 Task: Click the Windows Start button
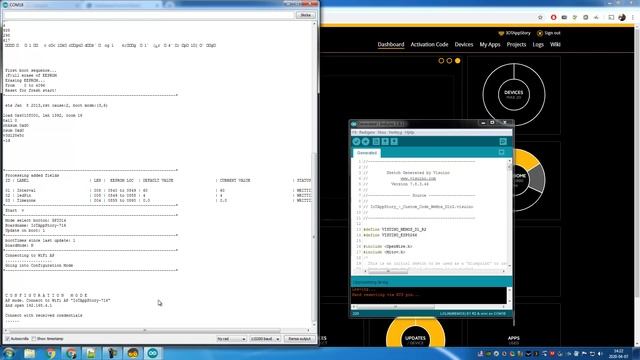[x=9, y=353]
